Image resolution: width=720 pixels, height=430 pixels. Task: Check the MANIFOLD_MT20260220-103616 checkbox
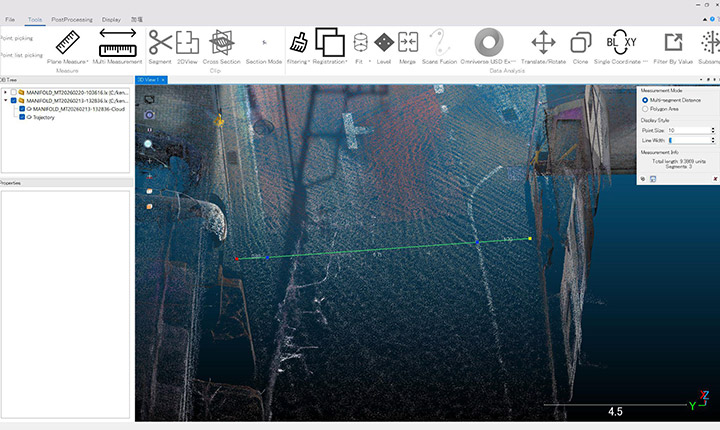[14, 92]
